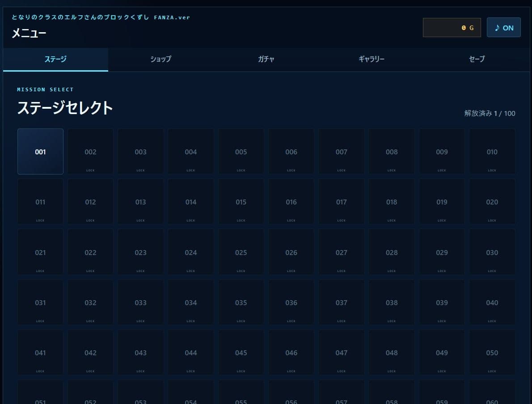532x404 pixels.
Task: Select stage tile 020
Action: (x=492, y=202)
